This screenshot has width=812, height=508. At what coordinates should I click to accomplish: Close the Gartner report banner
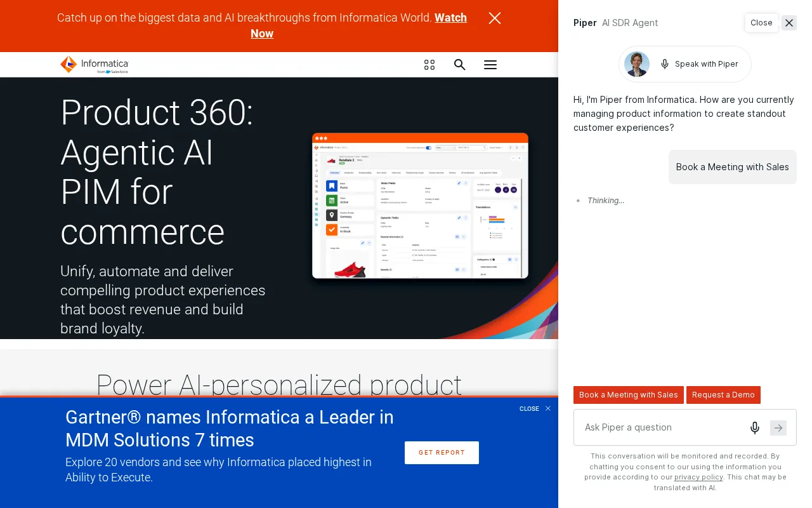[535, 409]
